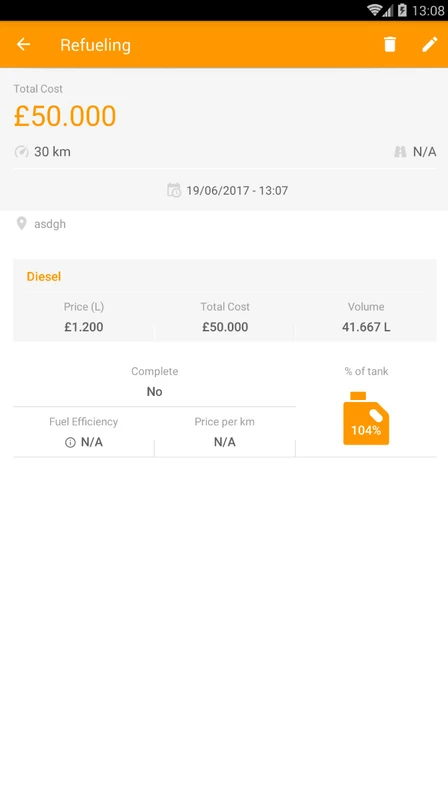
Task: Tap the 30 km odometer value
Action: click(52, 152)
